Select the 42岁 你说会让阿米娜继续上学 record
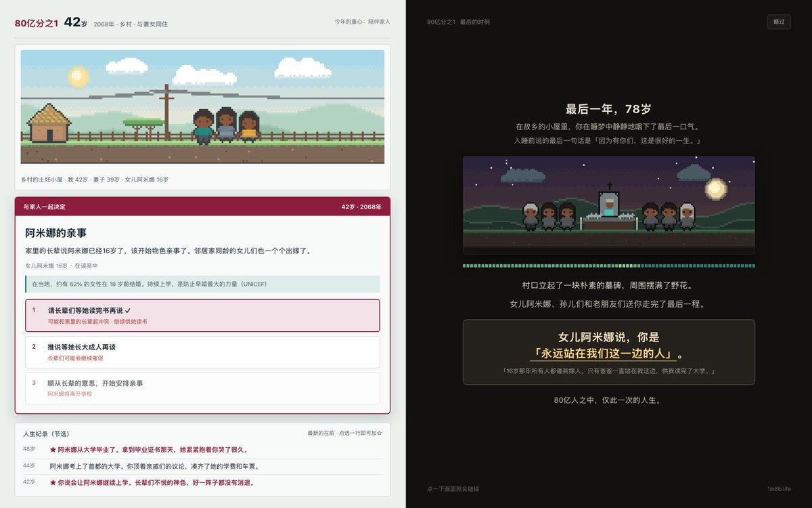Image resolution: width=812 pixels, height=508 pixels. pyautogui.click(x=202, y=482)
